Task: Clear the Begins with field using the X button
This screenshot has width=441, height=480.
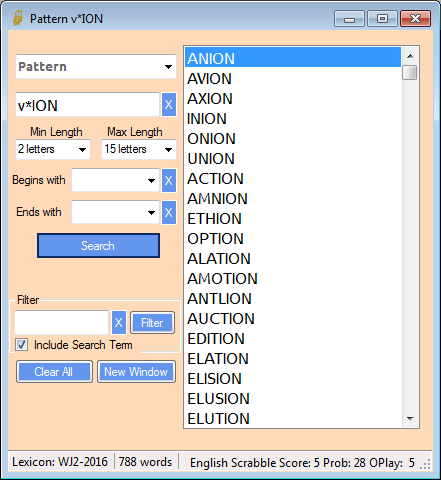Action: click(x=169, y=180)
